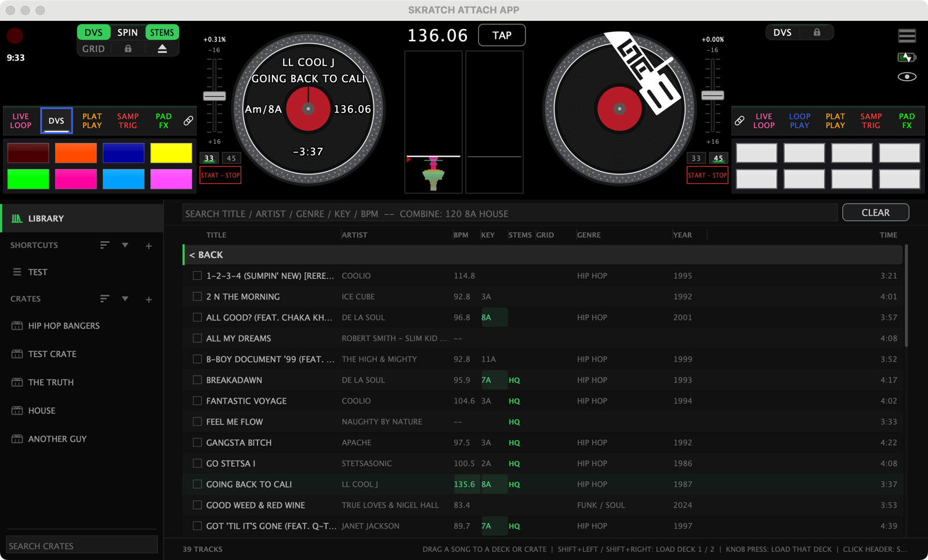Image resolution: width=928 pixels, height=560 pixels.
Task: Add a new crate with plus
Action: point(148,299)
